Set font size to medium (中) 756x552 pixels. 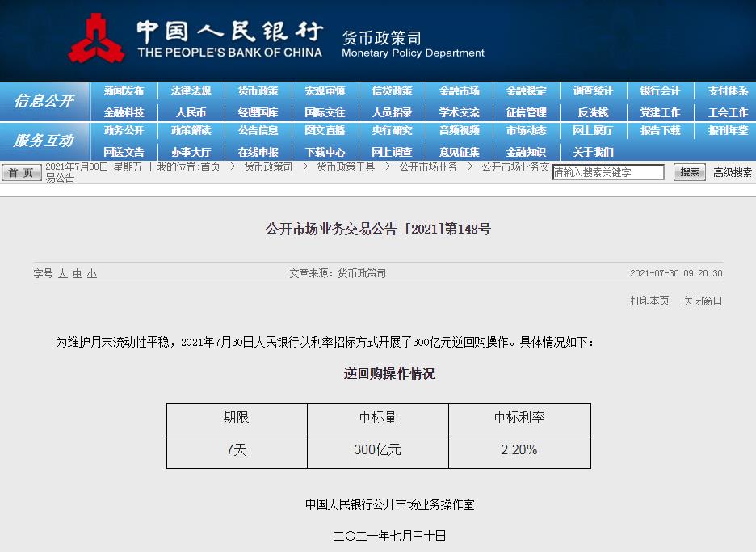[78, 274]
